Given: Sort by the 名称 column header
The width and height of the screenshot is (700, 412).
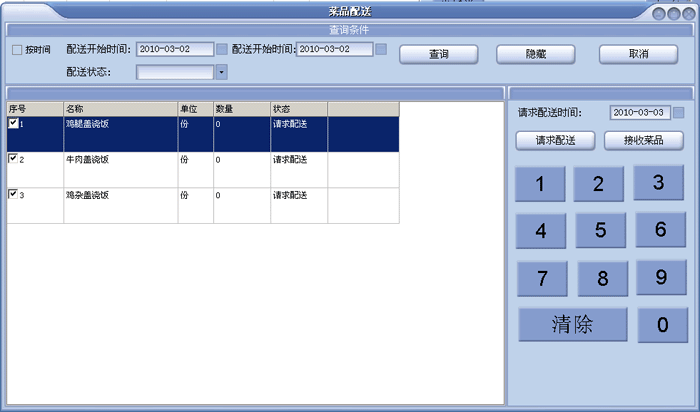Looking at the screenshot, I should point(120,108).
